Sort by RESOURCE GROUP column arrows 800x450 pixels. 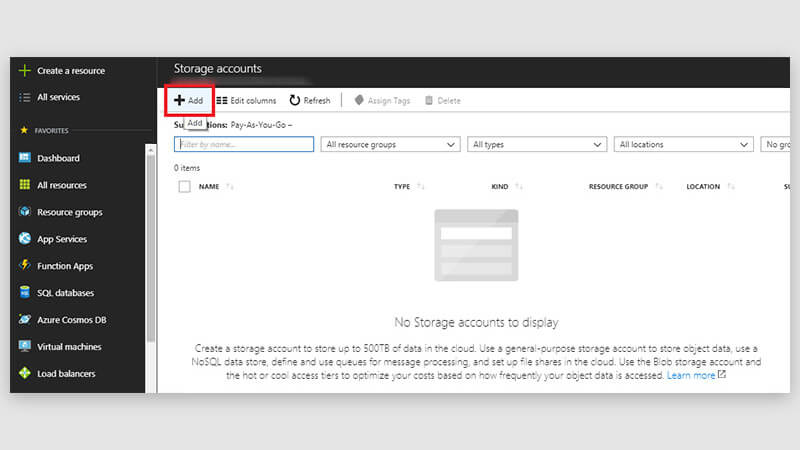click(x=659, y=187)
